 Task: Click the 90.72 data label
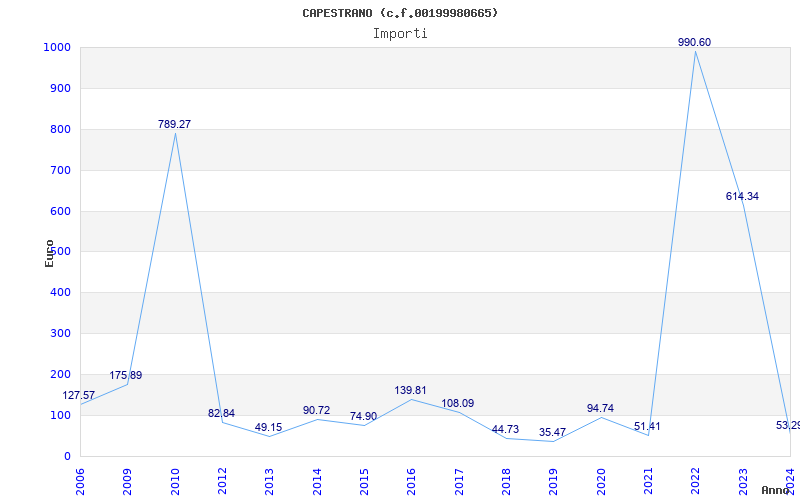pos(316,410)
